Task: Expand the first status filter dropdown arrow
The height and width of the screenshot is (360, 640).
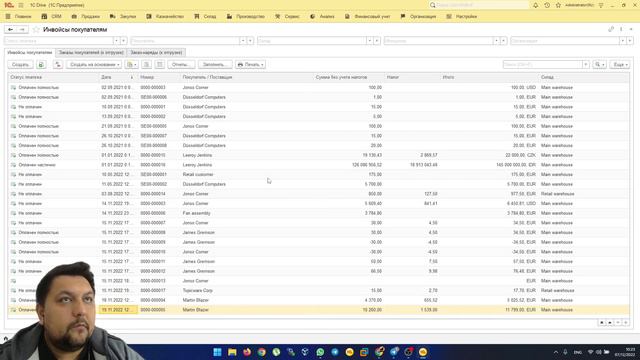Action: pos(116,41)
